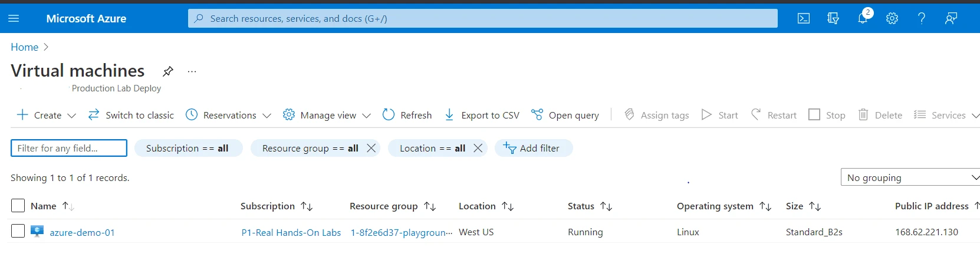The image size is (980, 260).
Task: Tick the select-all checkbox in header row
Action: click(x=18, y=205)
